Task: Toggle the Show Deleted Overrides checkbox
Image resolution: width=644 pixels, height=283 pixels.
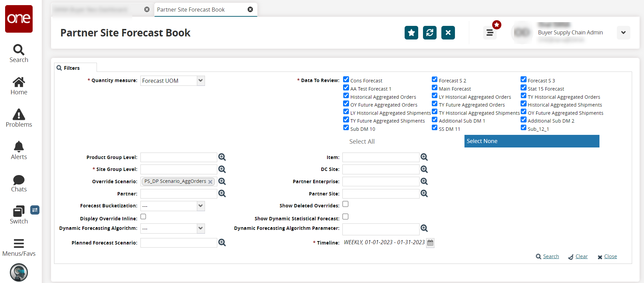Action: point(345,204)
